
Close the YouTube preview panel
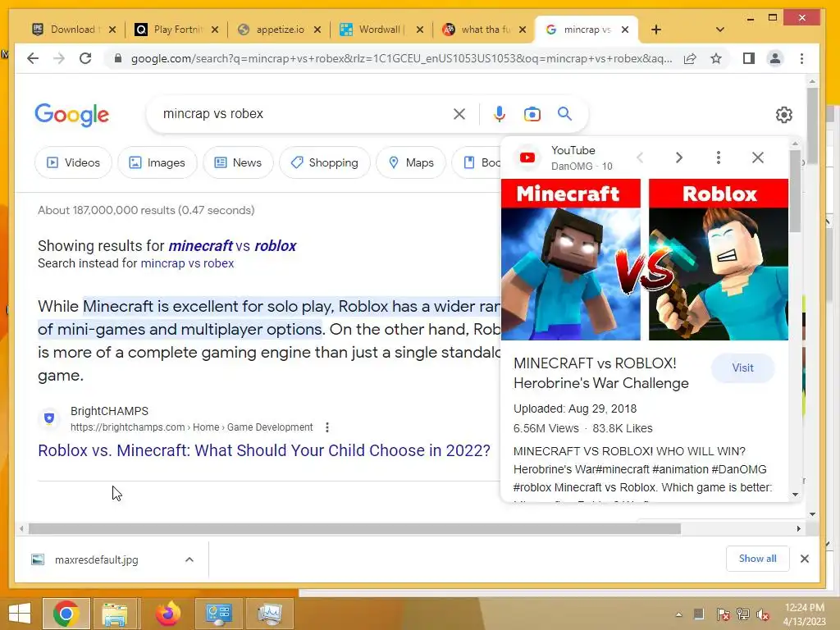[x=757, y=157]
